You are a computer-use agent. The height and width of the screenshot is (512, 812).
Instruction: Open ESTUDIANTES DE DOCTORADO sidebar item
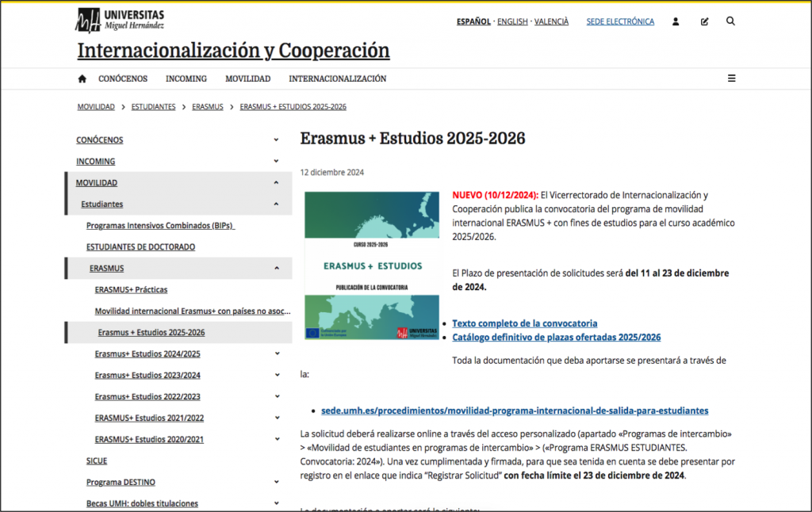(x=141, y=247)
